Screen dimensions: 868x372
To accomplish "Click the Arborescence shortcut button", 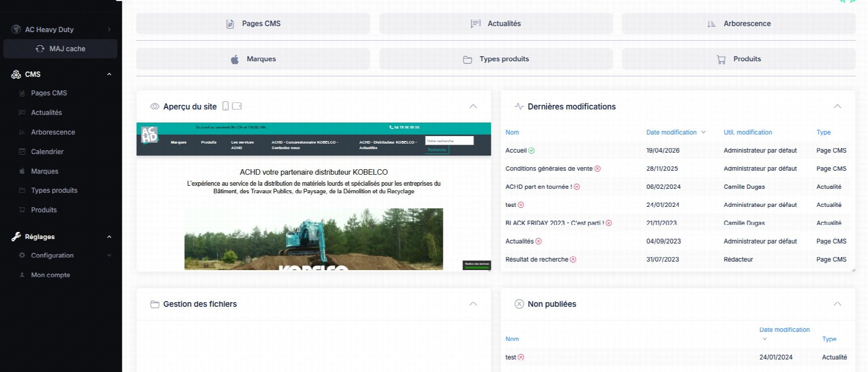I will click(738, 24).
